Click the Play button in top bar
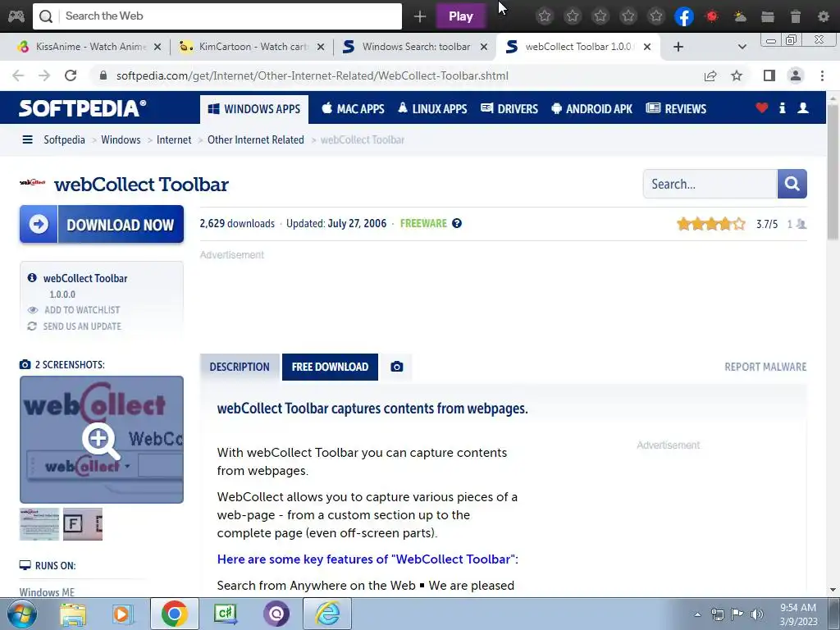 point(461,16)
